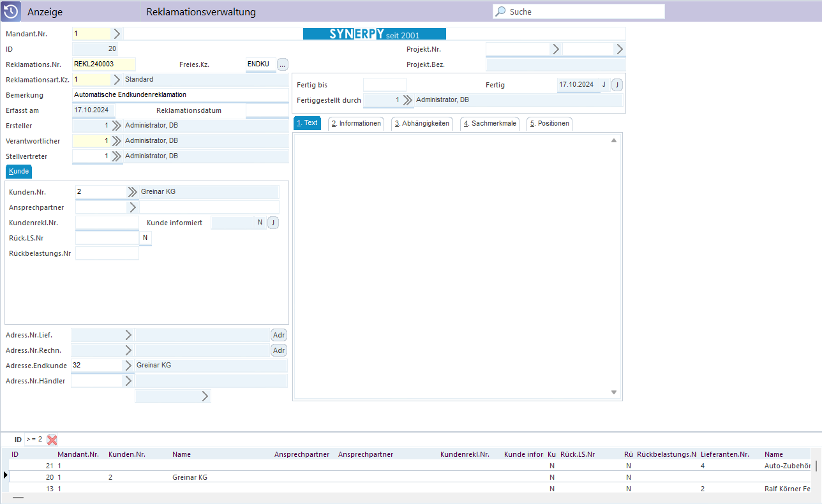Open Kunden.Nr. lookup double-arrow
This screenshot has width=822, height=504.
click(x=132, y=192)
